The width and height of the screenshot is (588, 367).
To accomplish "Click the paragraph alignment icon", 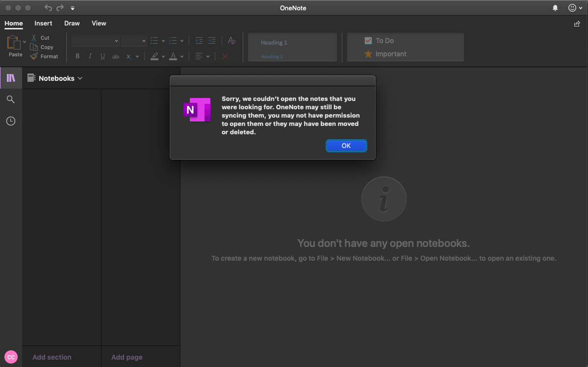I will 199,56.
